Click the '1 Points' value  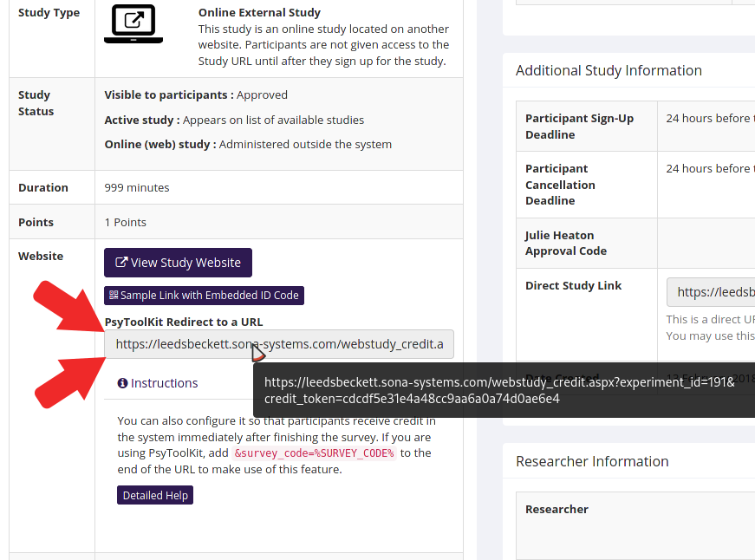click(125, 223)
